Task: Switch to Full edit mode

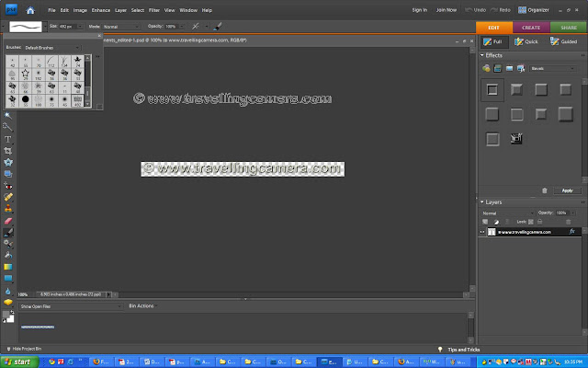Action: click(x=492, y=41)
